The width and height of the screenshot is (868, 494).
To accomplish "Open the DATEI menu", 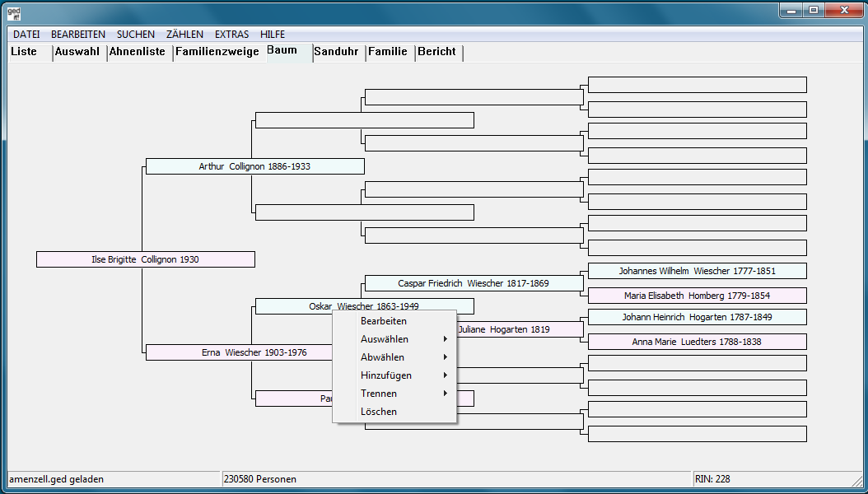I will [26, 35].
